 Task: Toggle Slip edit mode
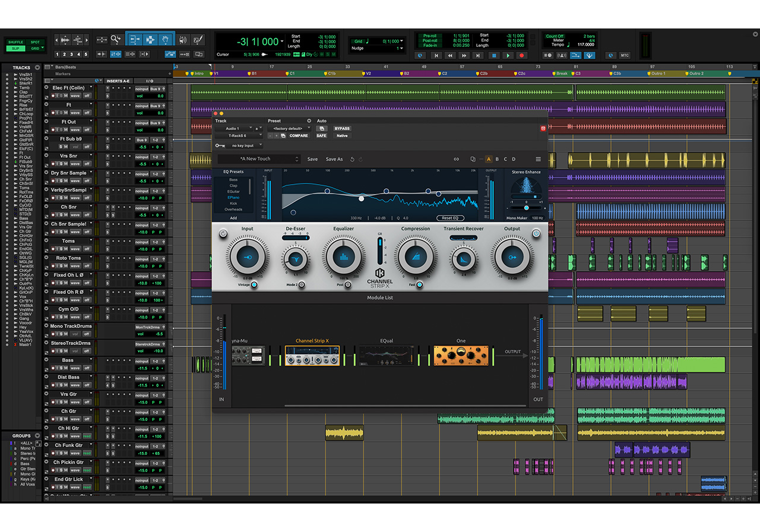(x=15, y=48)
